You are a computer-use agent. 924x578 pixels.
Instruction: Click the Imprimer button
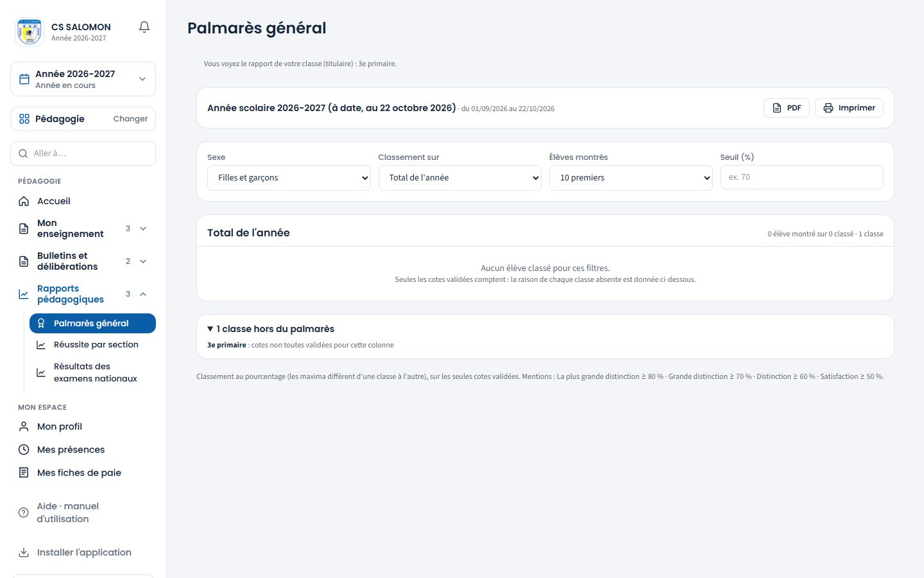click(849, 108)
